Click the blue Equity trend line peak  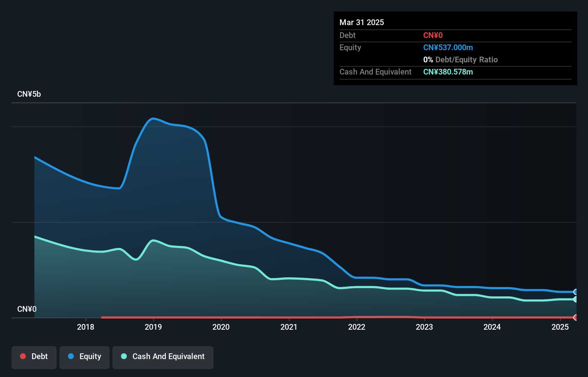(x=153, y=118)
